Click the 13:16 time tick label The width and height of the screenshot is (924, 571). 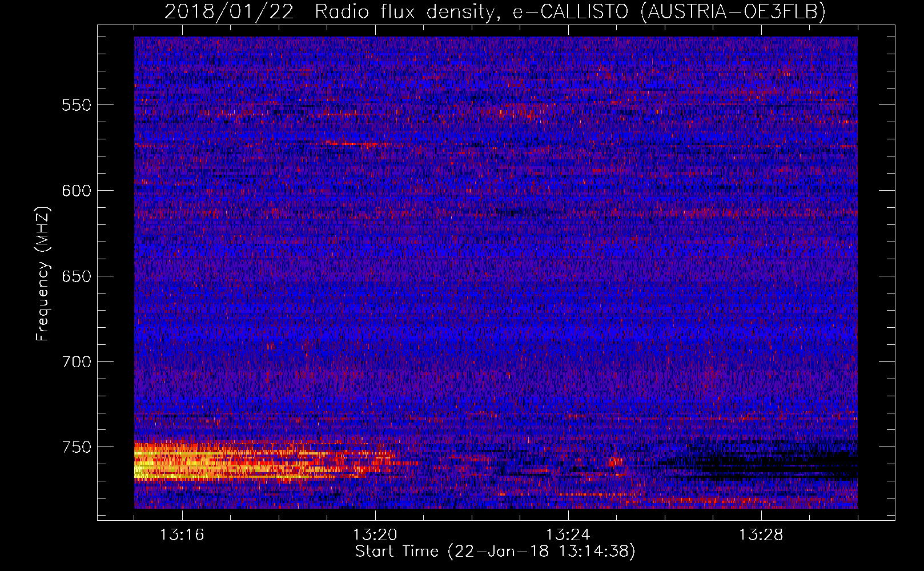[x=182, y=535]
